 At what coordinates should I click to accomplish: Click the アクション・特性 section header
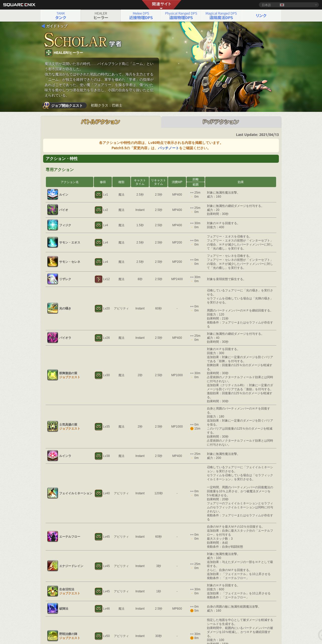(161, 159)
